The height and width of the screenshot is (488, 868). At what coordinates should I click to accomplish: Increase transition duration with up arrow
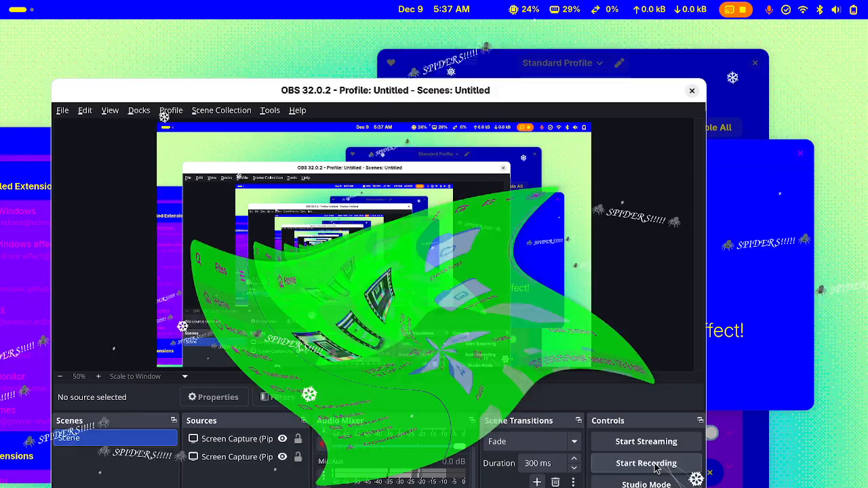coord(574,459)
